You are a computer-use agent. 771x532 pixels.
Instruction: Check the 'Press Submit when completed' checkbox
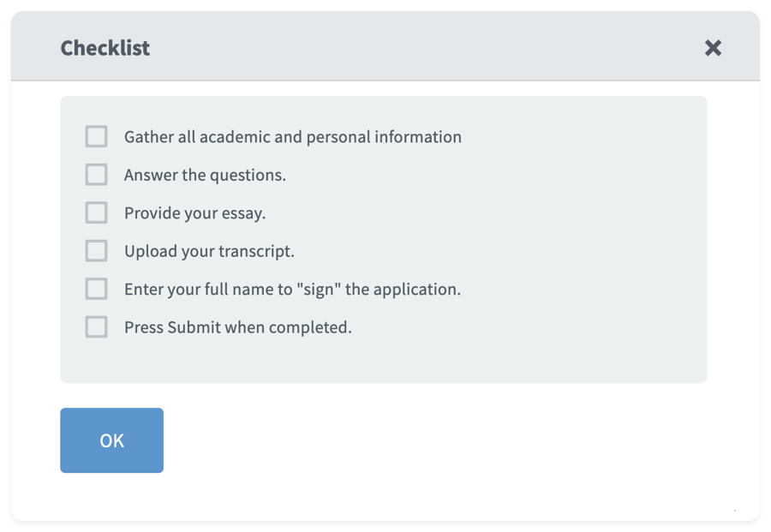pos(95,326)
